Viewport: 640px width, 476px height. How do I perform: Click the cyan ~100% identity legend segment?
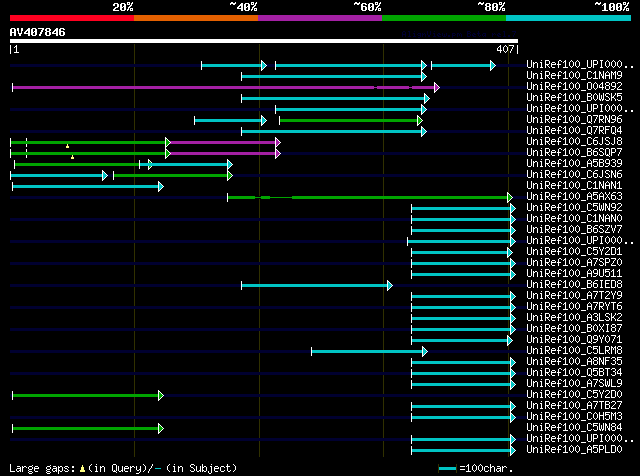click(569, 18)
